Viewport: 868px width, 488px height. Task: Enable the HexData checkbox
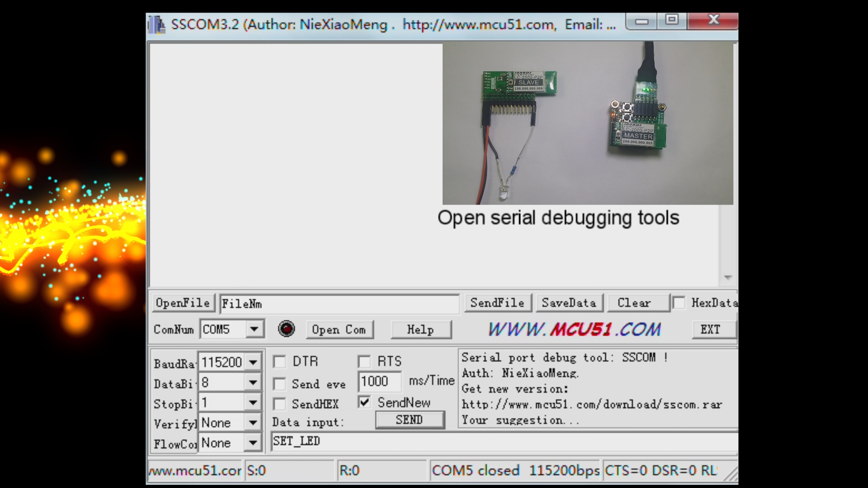[679, 303]
